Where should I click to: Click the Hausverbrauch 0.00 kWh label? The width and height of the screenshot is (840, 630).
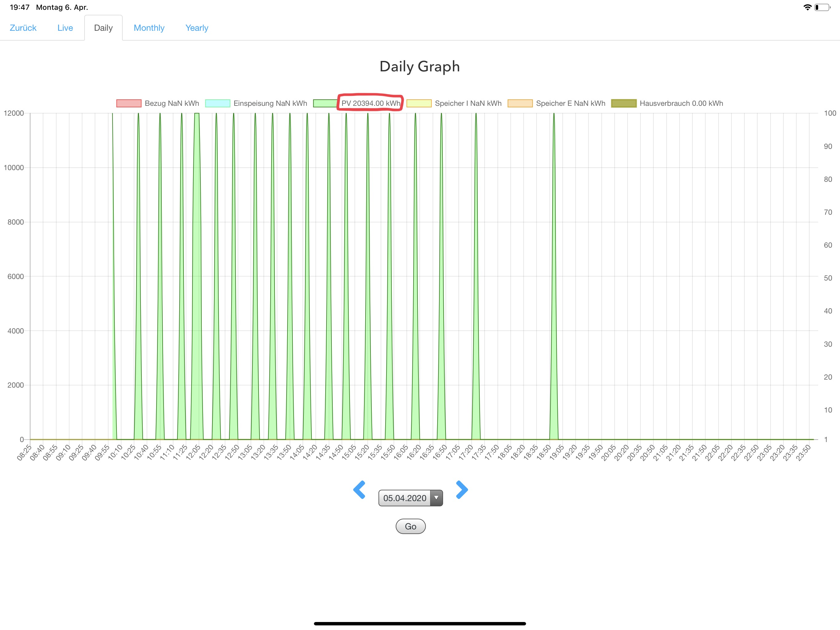point(681,103)
